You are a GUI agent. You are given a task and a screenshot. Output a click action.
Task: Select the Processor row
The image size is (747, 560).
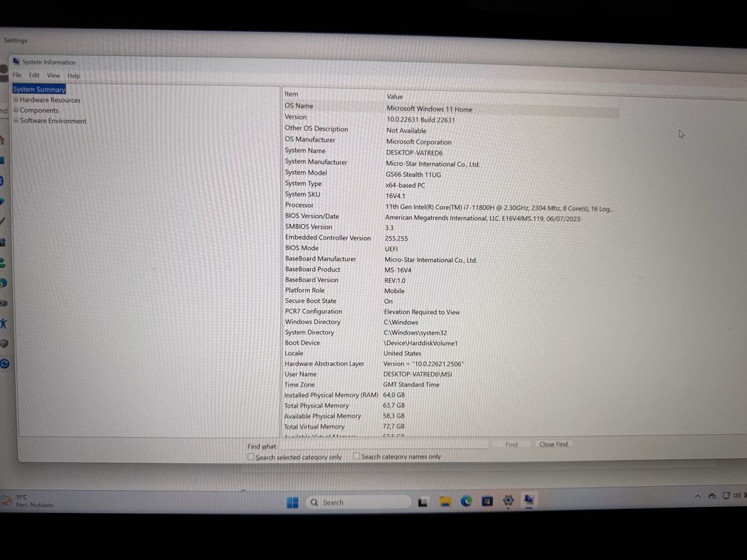pos(450,206)
